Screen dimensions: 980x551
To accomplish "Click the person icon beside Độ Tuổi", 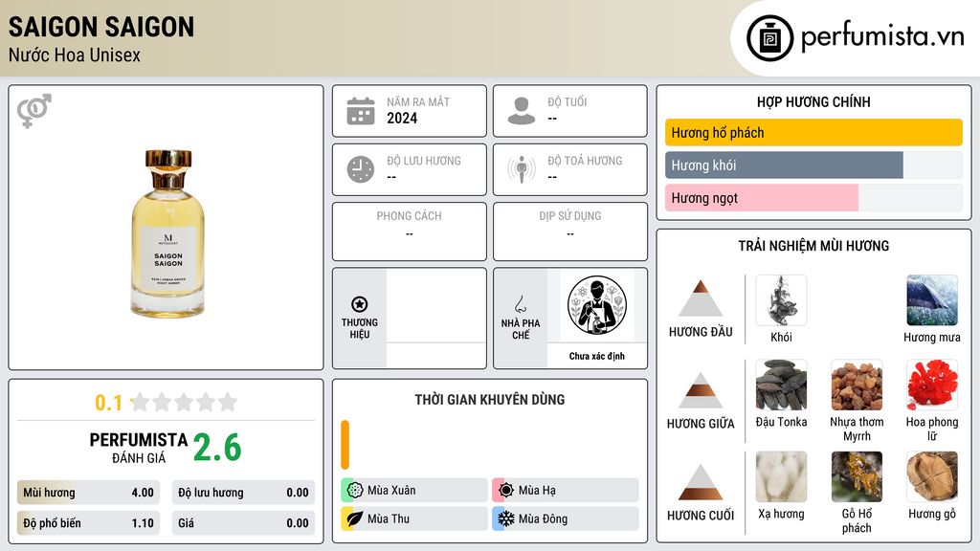I will [522, 111].
